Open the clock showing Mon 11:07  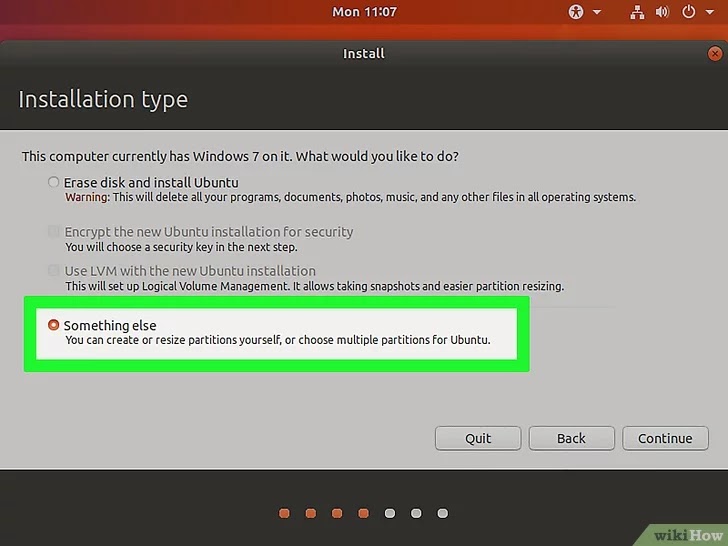(x=364, y=12)
